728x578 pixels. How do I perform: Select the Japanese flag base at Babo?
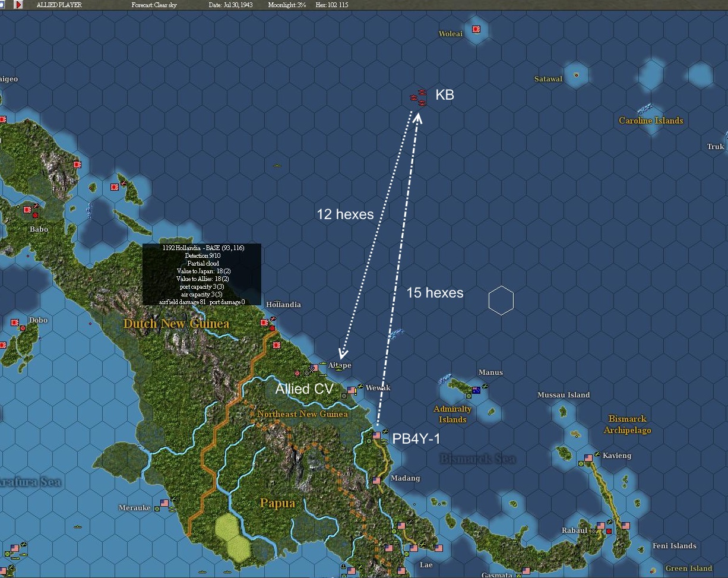click(x=27, y=210)
